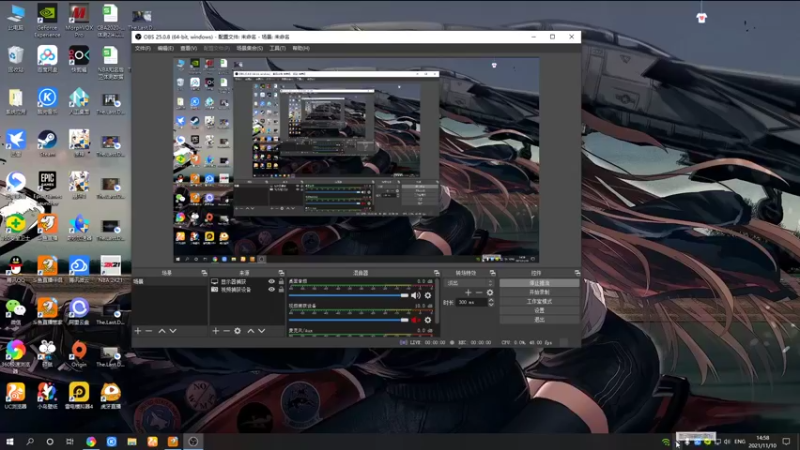The height and width of the screenshot is (450, 800).
Task: Mute desktop audio speaker icon
Action: point(416,295)
